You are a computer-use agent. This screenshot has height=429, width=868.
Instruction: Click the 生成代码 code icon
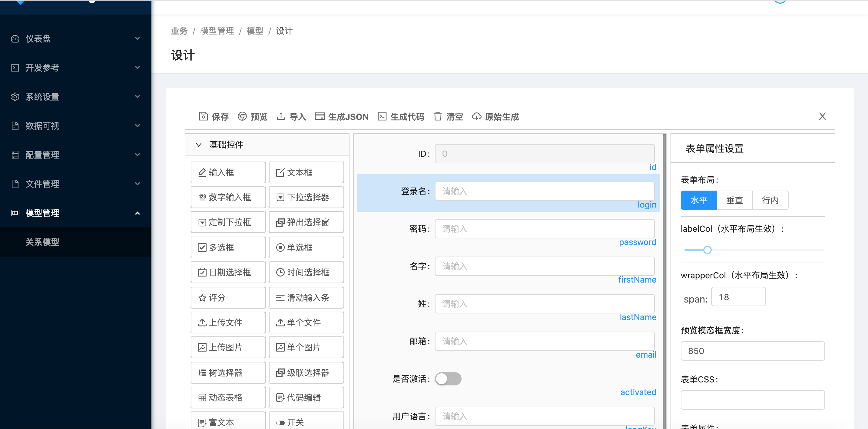[382, 116]
